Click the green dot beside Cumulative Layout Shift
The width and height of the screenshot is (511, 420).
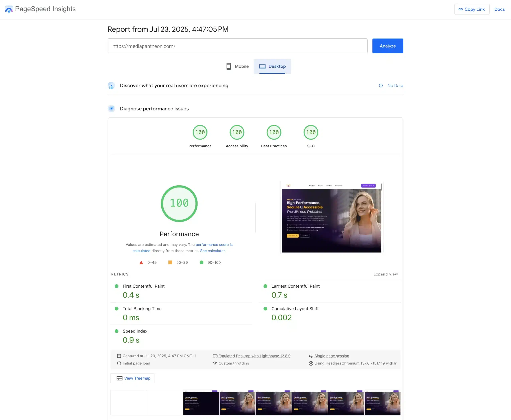tap(265, 309)
